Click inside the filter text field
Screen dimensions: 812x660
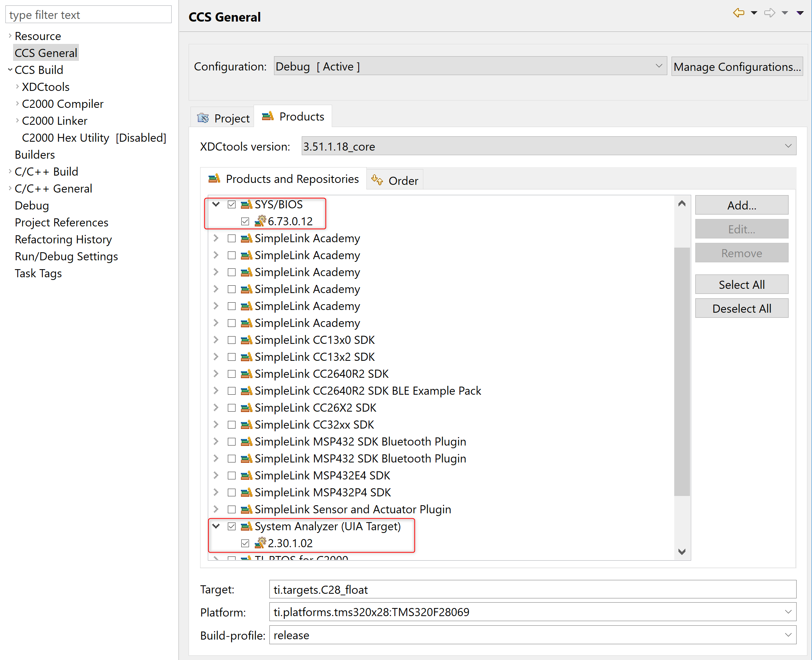[x=88, y=14]
